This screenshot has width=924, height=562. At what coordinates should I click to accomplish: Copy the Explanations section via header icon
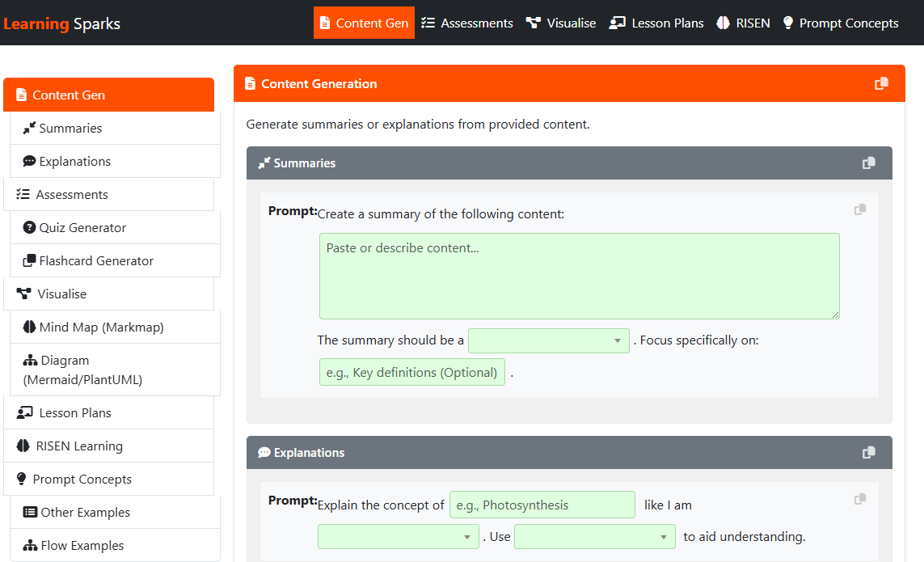coord(868,452)
